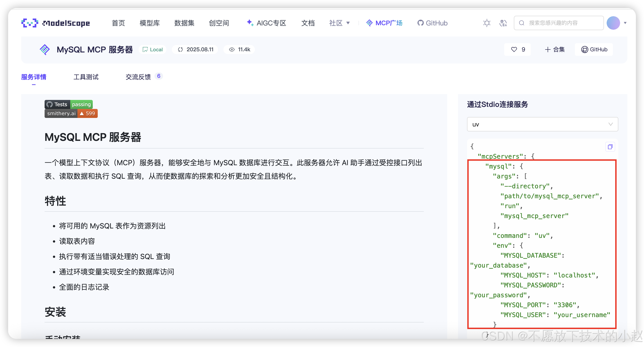This screenshot has width=644, height=347.
Task: Toggle the light/dark theme sun icon
Action: coord(487,23)
